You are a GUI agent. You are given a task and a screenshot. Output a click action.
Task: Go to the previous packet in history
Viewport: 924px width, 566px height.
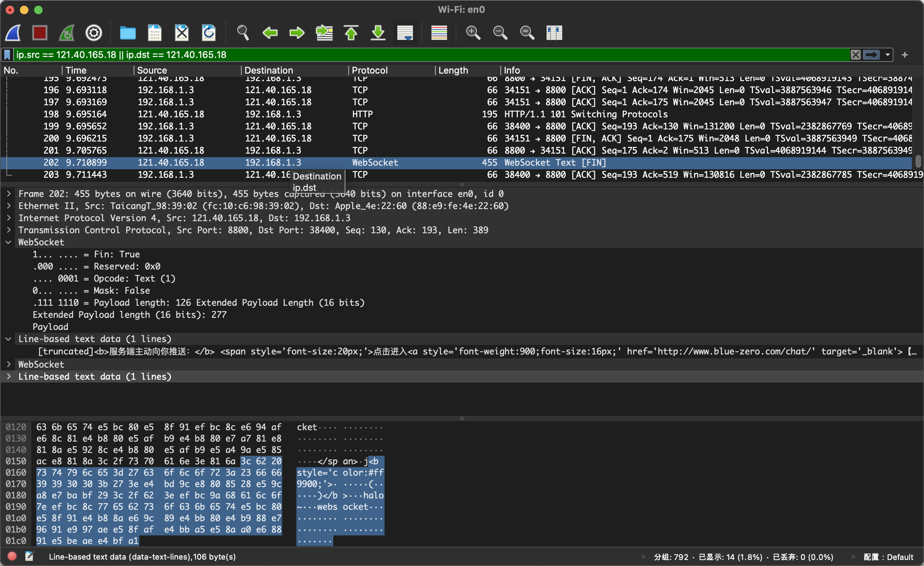pyautogui.click(x=270, y=33)
